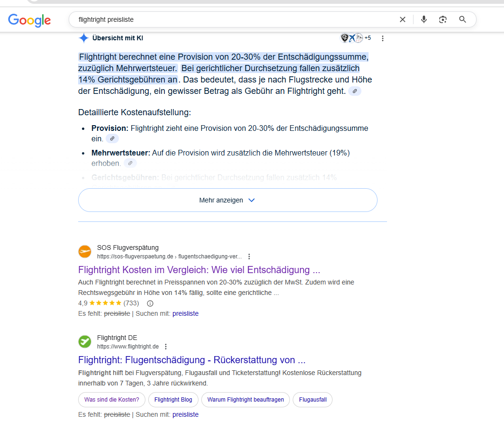Image resolution: width=504 pixels, height=431 pixels.
Task: Click source link icon after Provision bullet
Action: pos(112,138)
